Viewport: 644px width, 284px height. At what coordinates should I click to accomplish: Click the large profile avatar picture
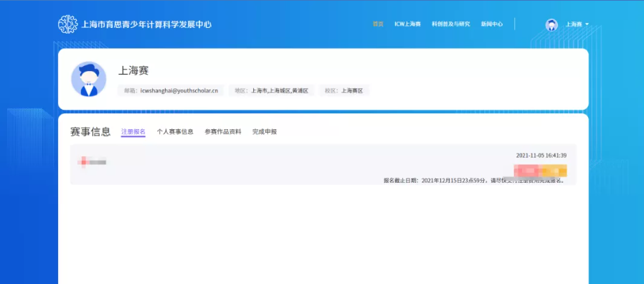[x=89, y=80]
